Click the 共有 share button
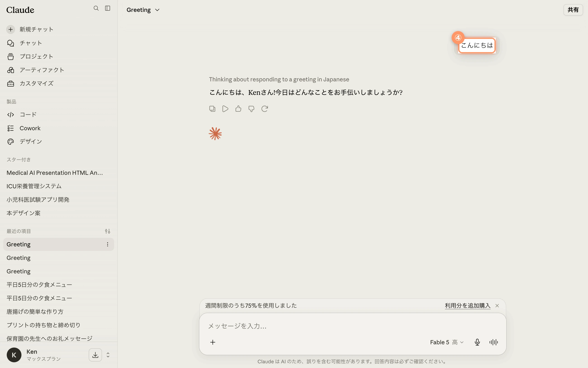The height and width of the screenshot is (368, 588). point(573,10)
